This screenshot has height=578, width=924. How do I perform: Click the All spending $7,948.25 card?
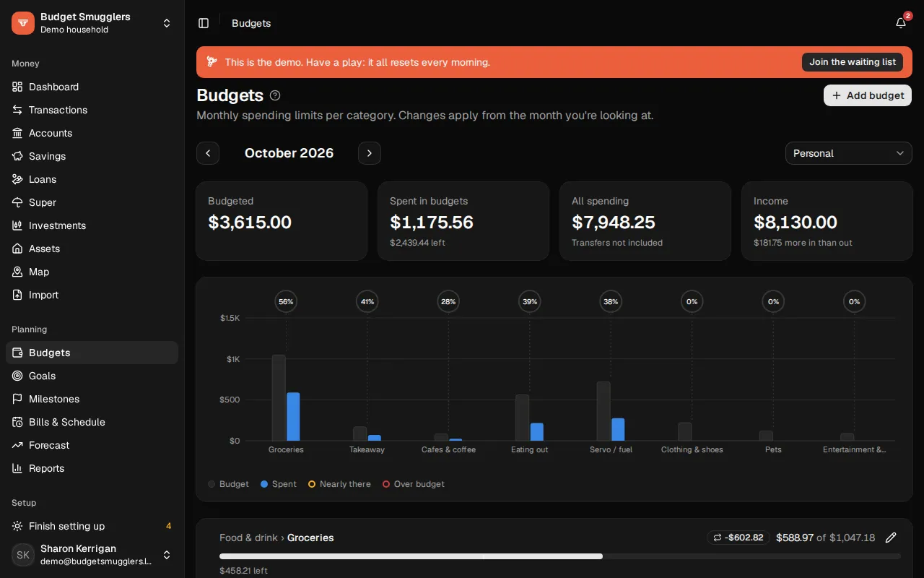click(645, 221)
